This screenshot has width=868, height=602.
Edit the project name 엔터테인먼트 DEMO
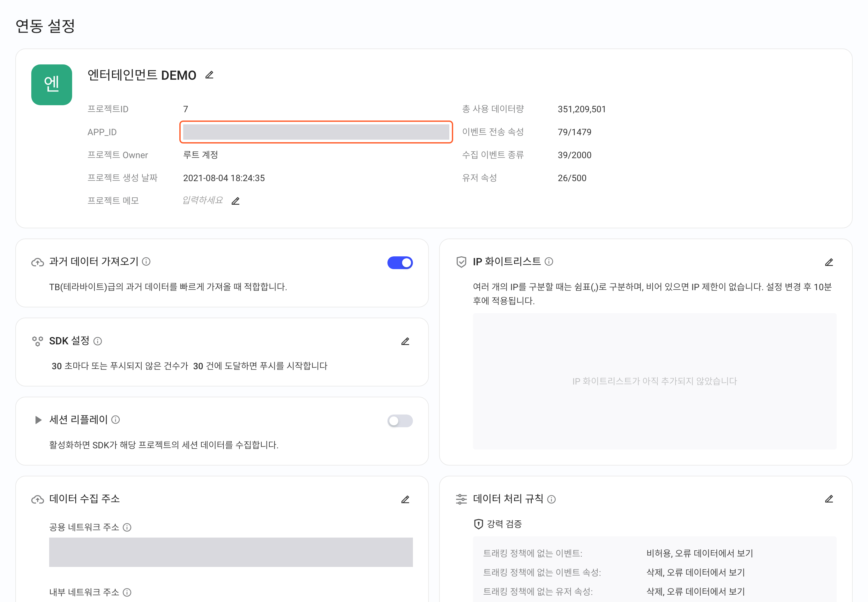coord(209,75)
